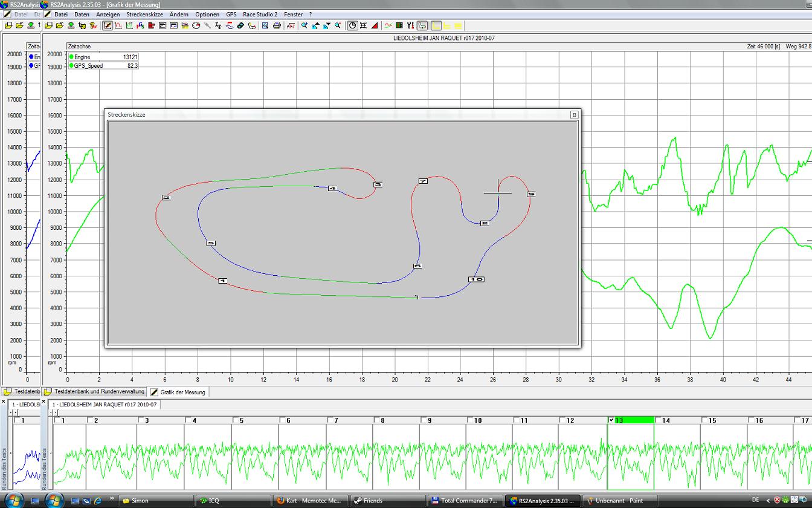This screenshot has height=508, width=812.
Task: Open the Race Studio 2 menu
Action: tap(260, 14)
